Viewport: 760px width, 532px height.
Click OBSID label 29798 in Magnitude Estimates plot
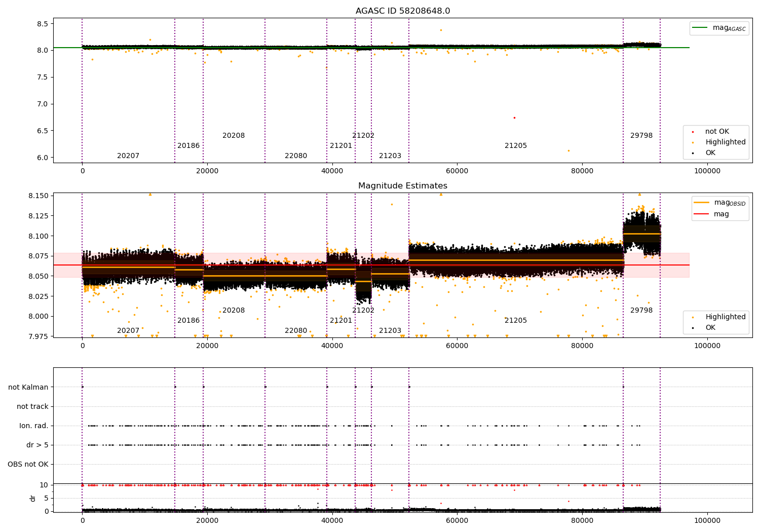(x=641, y=311)
